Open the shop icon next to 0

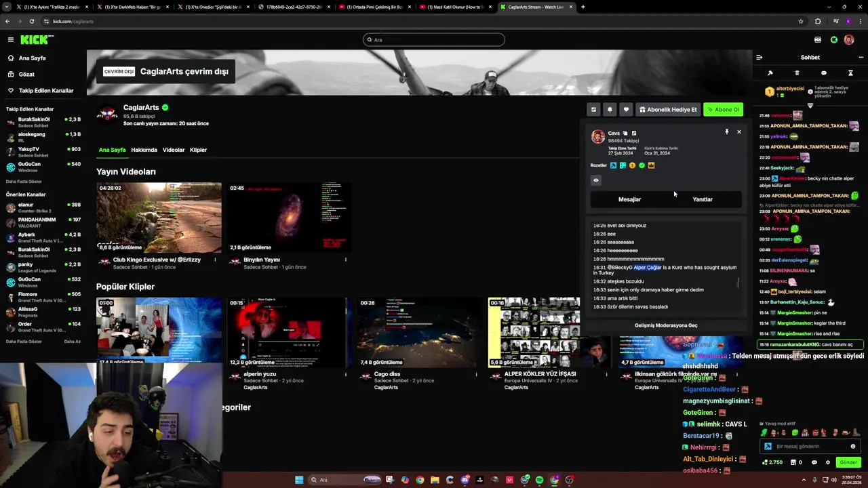[x=793, y=462]
